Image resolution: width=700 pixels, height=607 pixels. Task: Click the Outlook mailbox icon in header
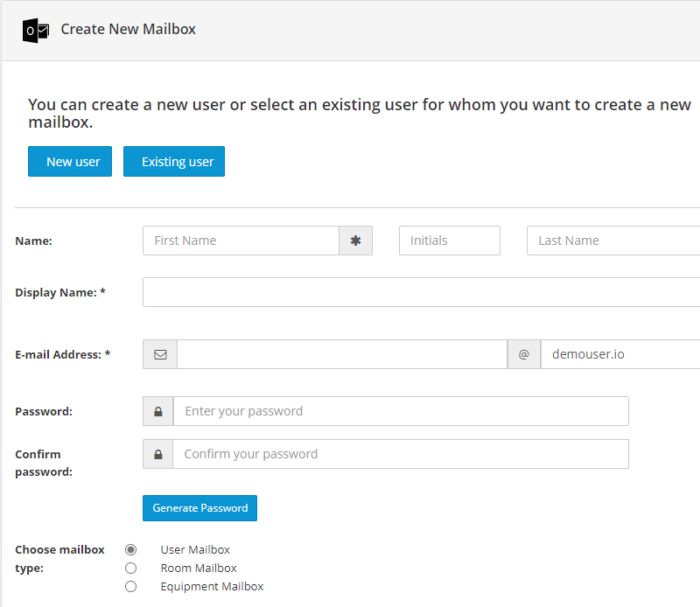coord(36,31)
